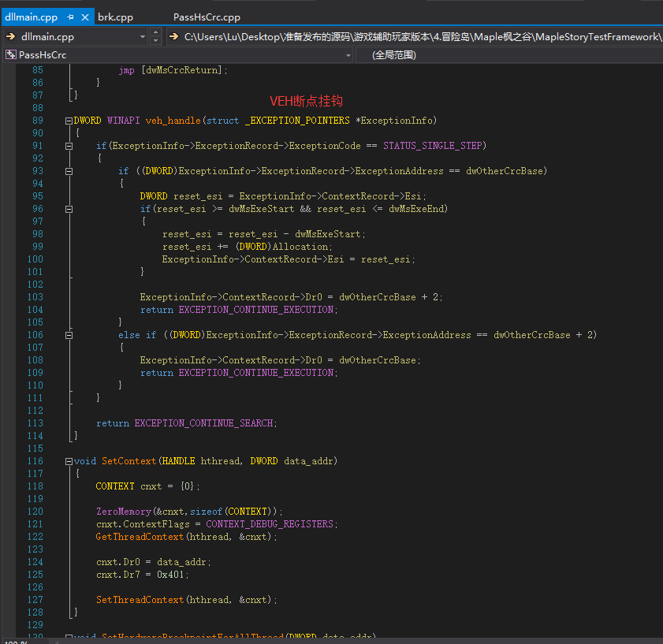Click line number 113 in the gutter

pyautogui.click(x=35, y=423)
